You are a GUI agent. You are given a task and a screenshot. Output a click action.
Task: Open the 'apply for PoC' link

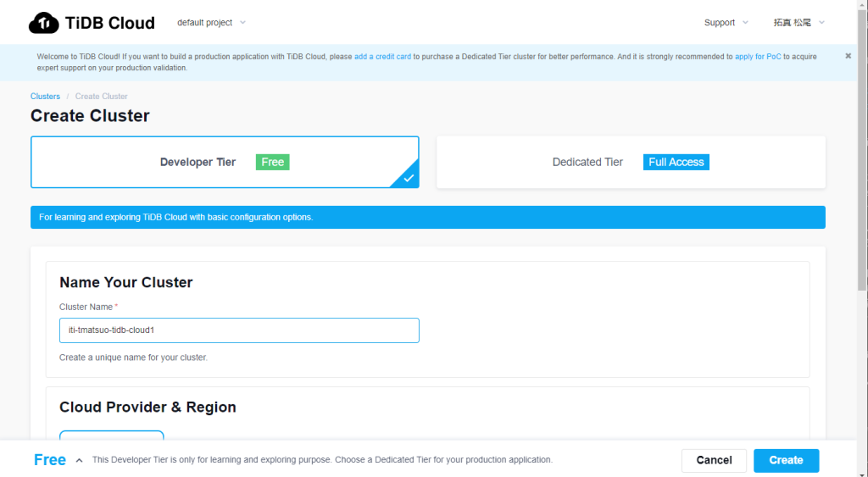758,57
